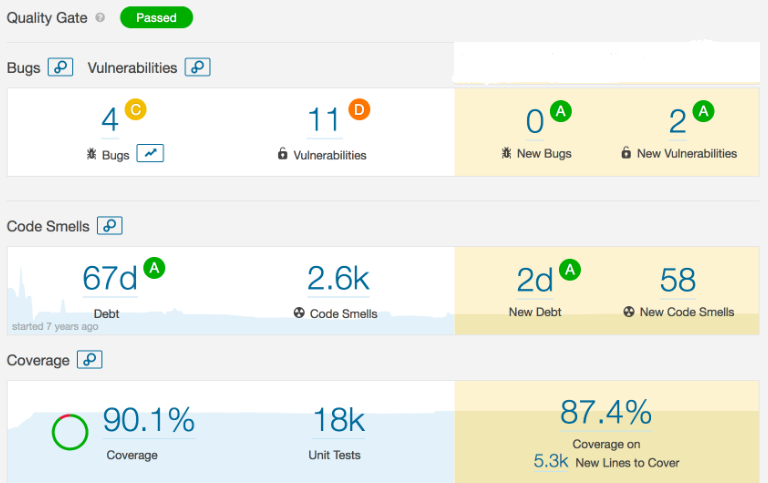The width and height of the screenshot is (768, 483).
Task: Click the coverage donut chart
Action: (x=70, y=431)
